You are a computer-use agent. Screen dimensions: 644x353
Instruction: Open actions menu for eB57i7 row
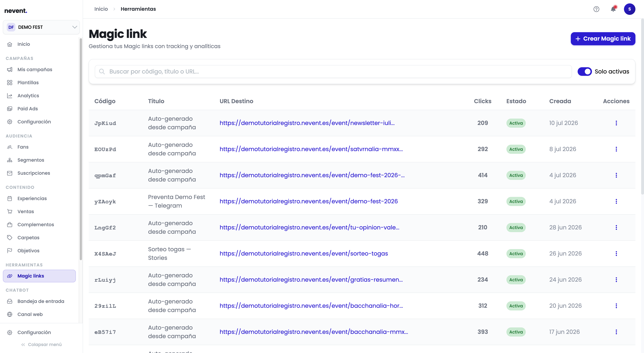pyautogui.click(x=616, y=332)
